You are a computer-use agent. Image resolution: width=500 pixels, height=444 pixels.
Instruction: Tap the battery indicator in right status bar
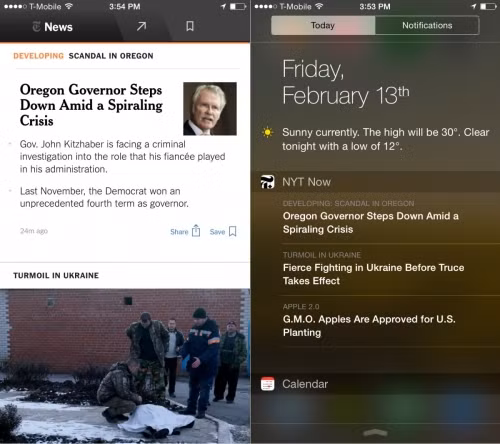pos(488,6)
